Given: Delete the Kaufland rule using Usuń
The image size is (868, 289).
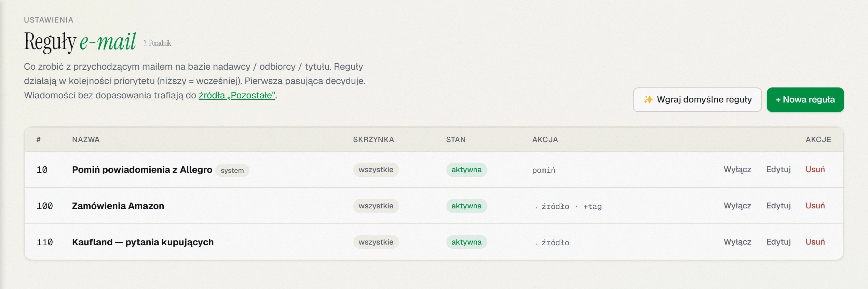Looking at the screenshot, I should [x=815, y=242].
